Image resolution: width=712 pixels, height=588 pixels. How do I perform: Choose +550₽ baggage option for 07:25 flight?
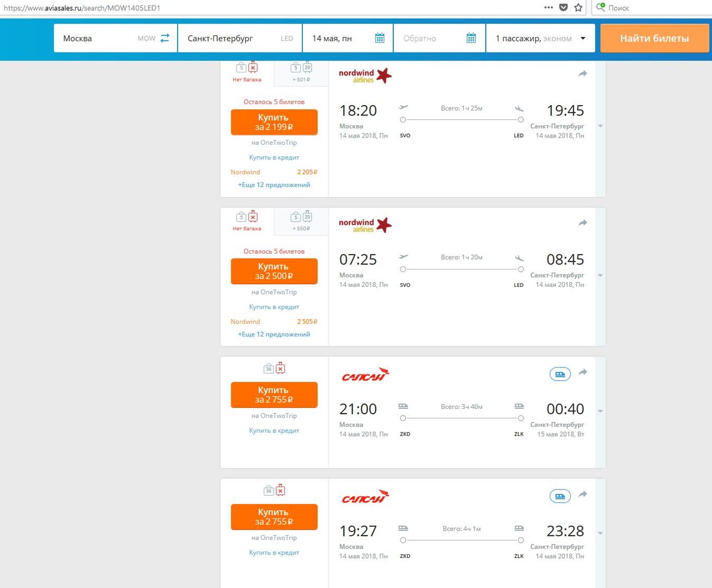301,222
